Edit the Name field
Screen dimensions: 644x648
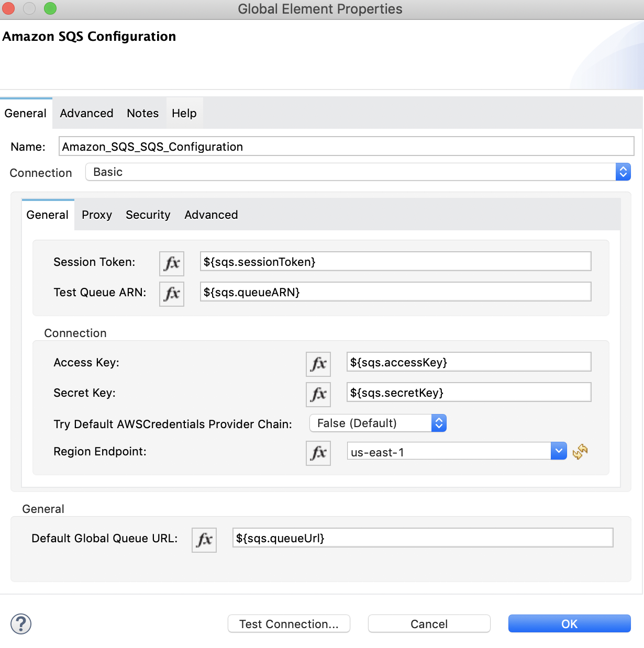347,147
